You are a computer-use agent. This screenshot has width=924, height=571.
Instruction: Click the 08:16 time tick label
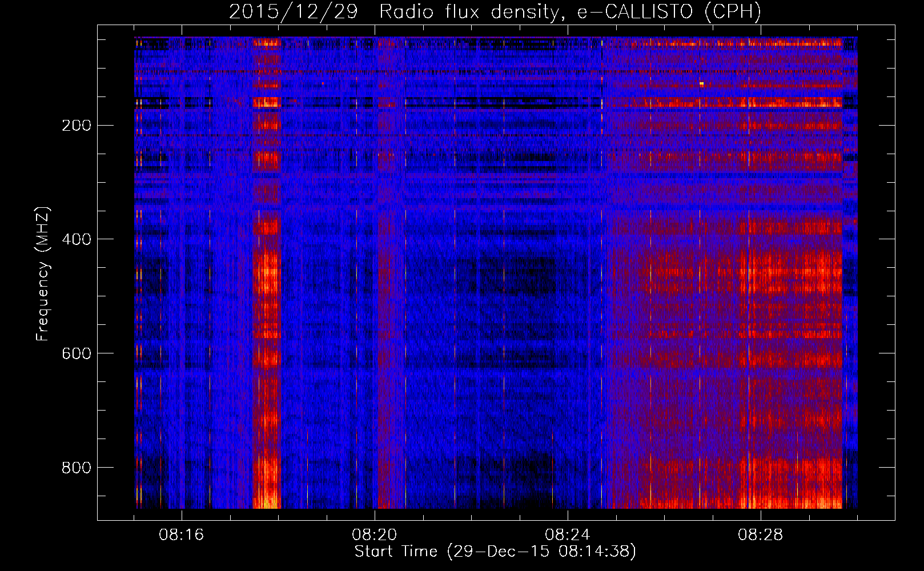click(x=182, y=535)
